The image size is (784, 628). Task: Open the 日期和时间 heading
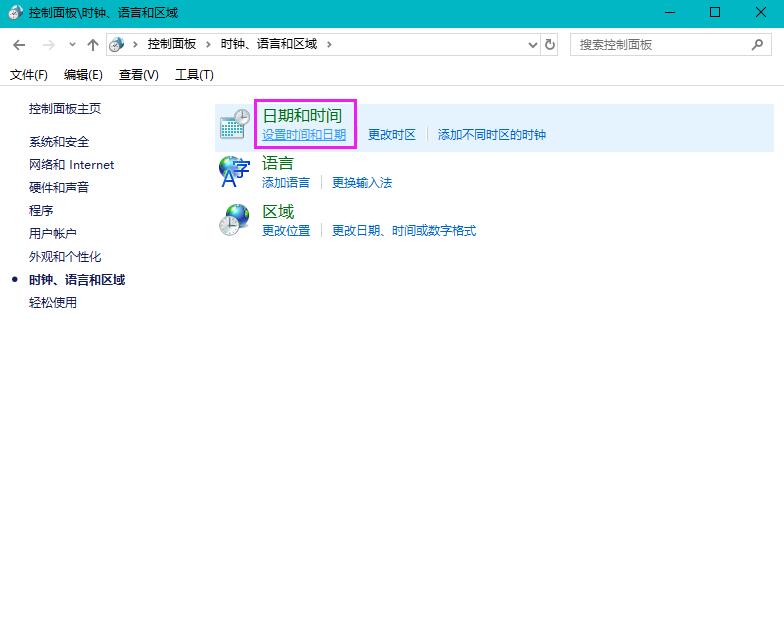(x=302, y=116)
